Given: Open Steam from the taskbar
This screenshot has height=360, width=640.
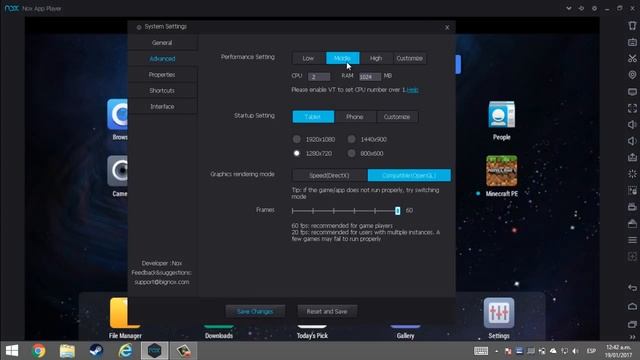Looking at the screenshot, I should [96, 351].
